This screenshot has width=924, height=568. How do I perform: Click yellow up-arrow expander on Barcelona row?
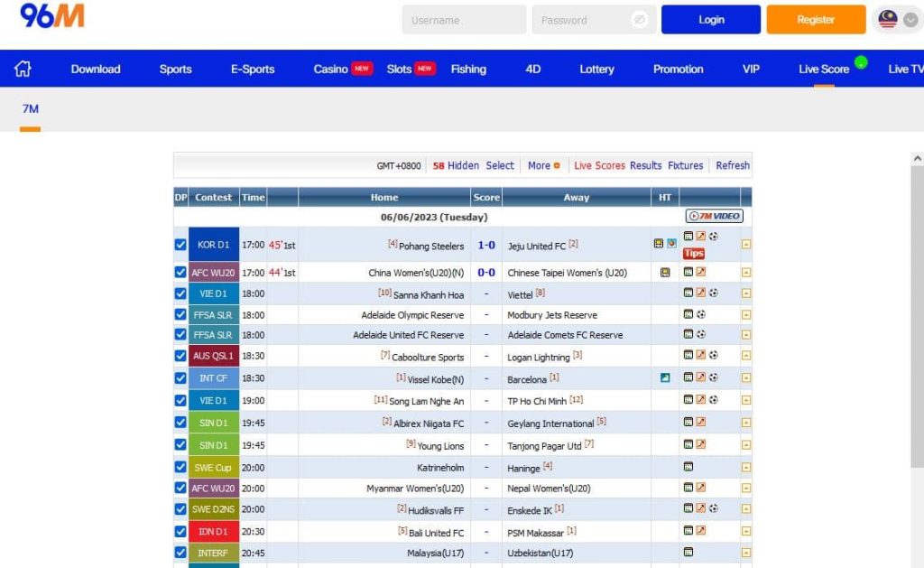click(746, 378)
